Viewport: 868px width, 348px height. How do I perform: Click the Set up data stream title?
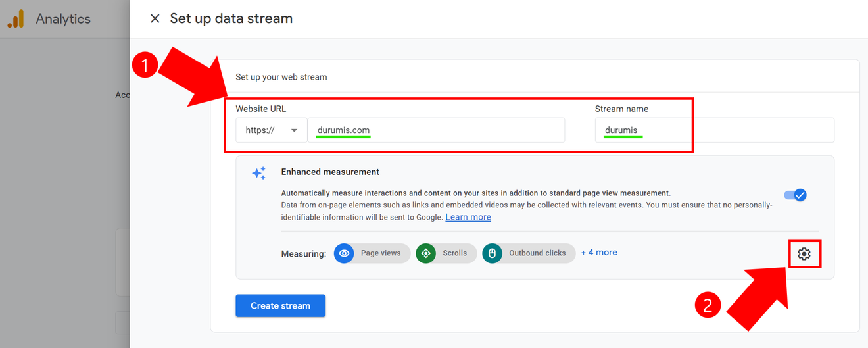pos(231,18)
